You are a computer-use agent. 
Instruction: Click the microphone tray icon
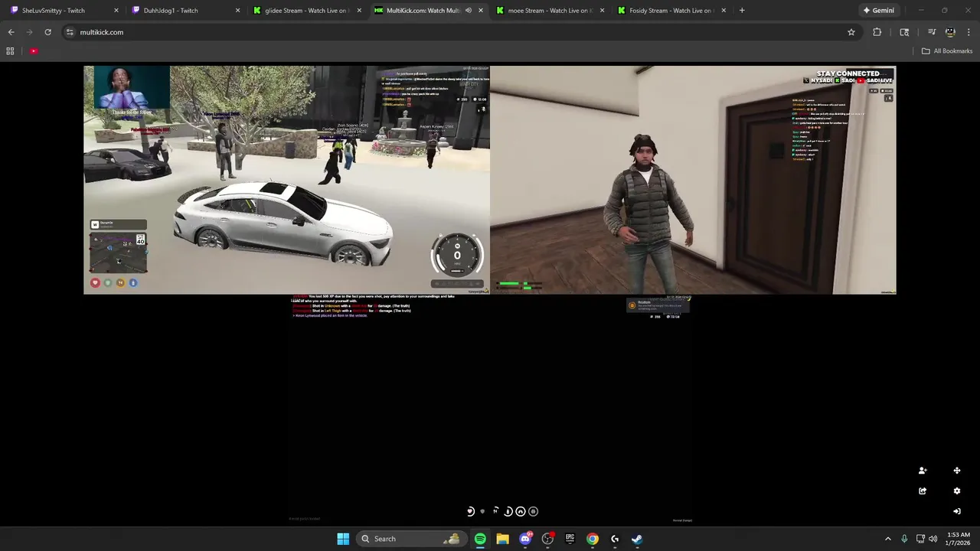pos(904,539)
